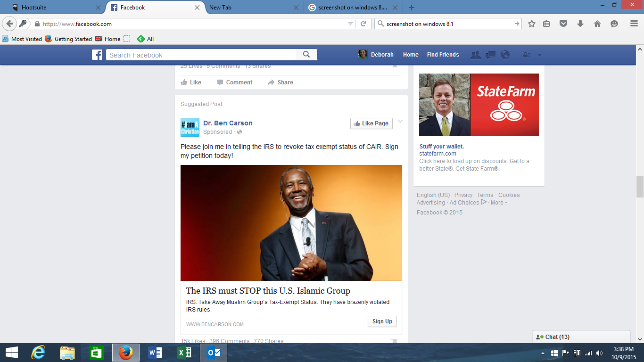Submit Facebook search with magnifier icon
The width and height of the screenshot is (644, 362).
(306, 55)
